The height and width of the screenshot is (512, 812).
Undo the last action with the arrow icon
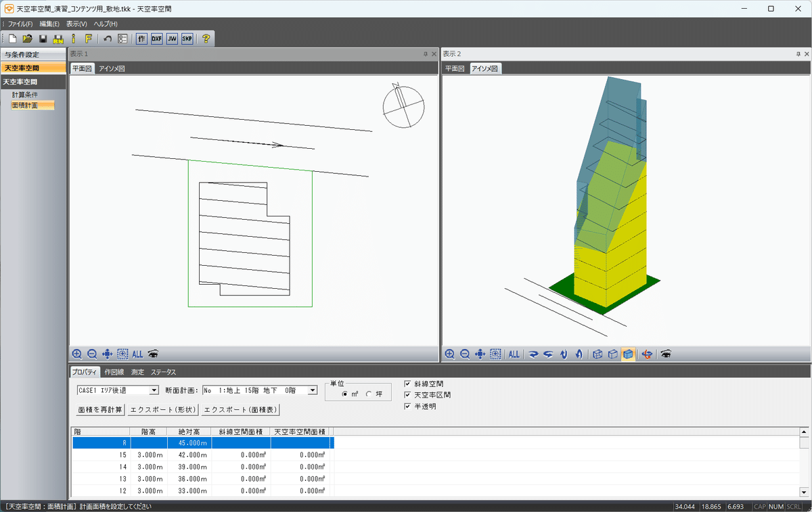click(x=108, y=39)
